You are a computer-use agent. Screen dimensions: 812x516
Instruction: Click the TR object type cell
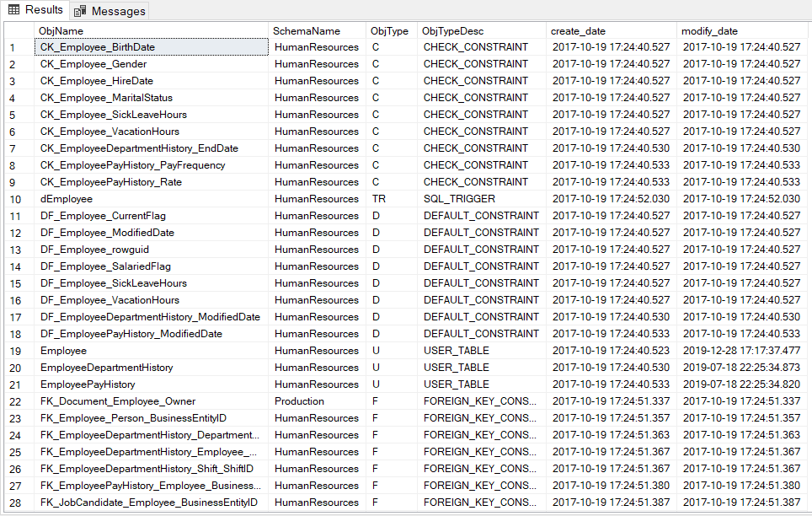pos(391,199)
